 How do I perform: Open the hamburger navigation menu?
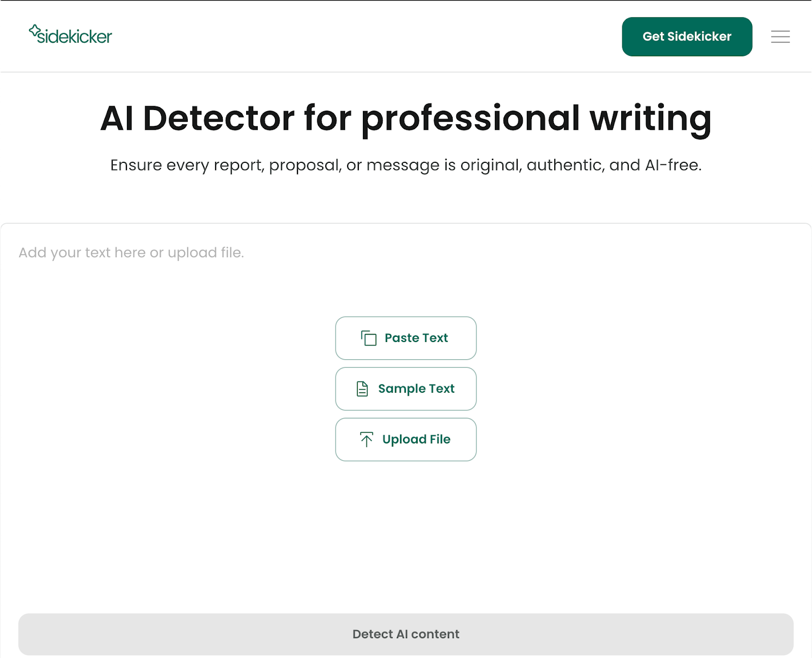(x=780, y=37)
